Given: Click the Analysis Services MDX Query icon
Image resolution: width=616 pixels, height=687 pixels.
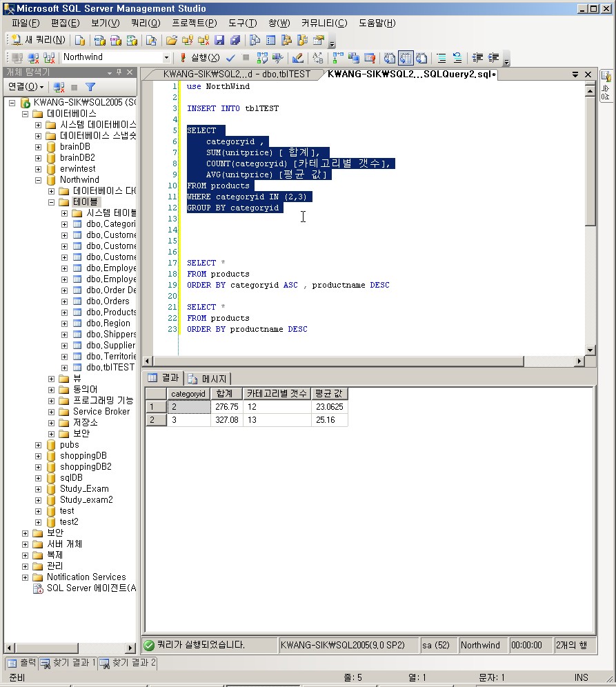Looking at the screenshot, I should (x=99, y=40).
